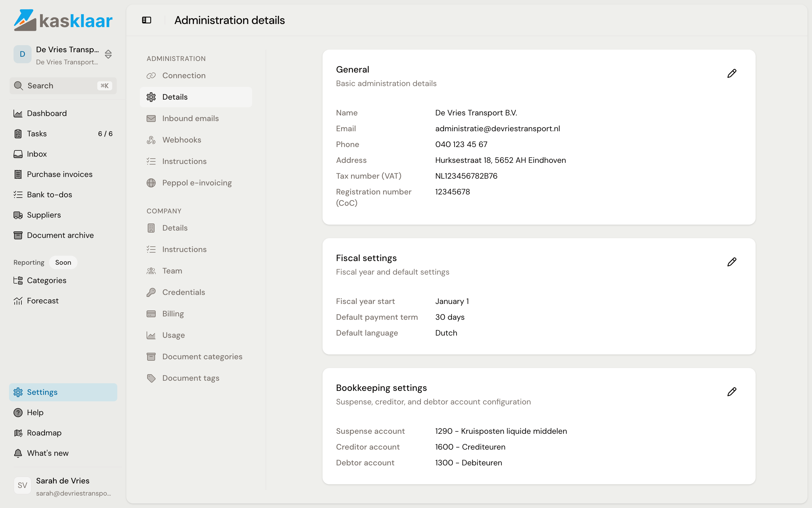Edit Bookkeeping settings with its pencil icon
The image size is (812, 508).
pos(731,392)
